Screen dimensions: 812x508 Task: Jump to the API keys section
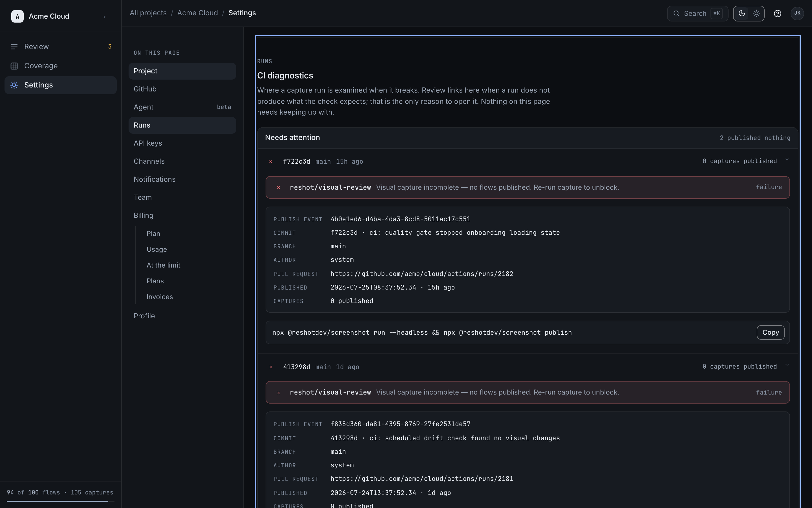point(182,143)
